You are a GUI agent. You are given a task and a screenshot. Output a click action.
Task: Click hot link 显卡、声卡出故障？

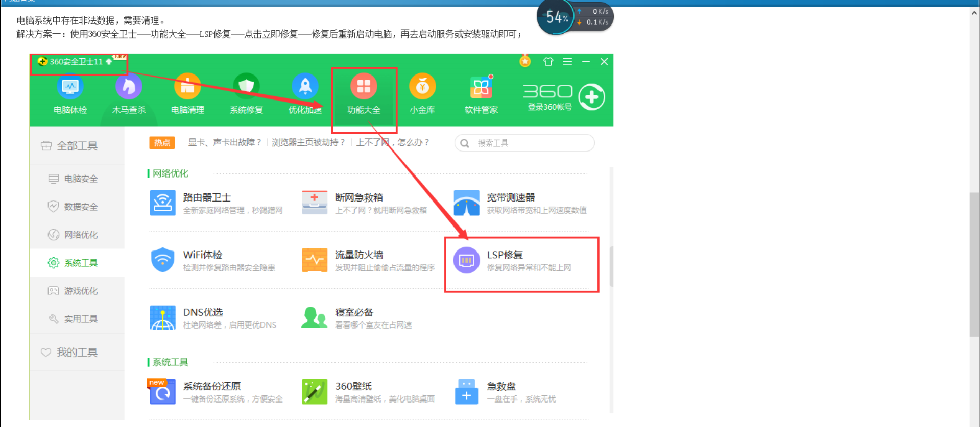point(225,142)
